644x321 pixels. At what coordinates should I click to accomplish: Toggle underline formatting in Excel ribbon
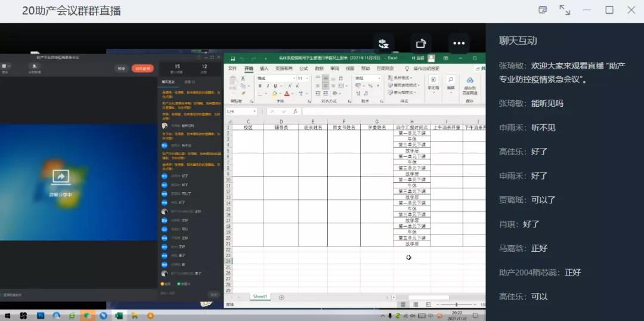[275, 86]
